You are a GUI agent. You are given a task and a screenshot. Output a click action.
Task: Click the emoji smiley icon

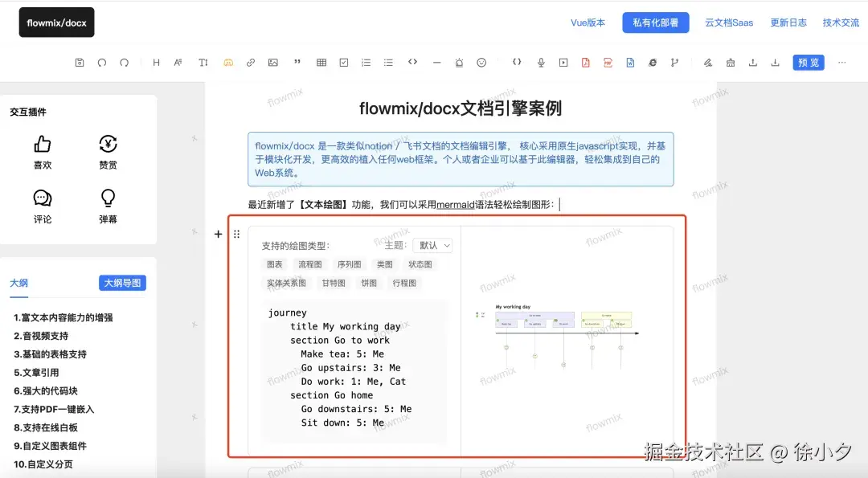pyautogui.click(x=481, y=62)
